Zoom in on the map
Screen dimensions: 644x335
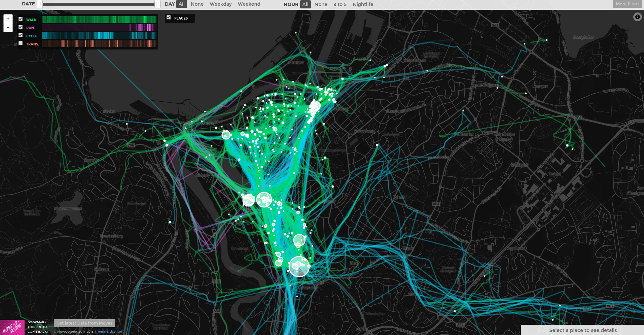point(8,19)
